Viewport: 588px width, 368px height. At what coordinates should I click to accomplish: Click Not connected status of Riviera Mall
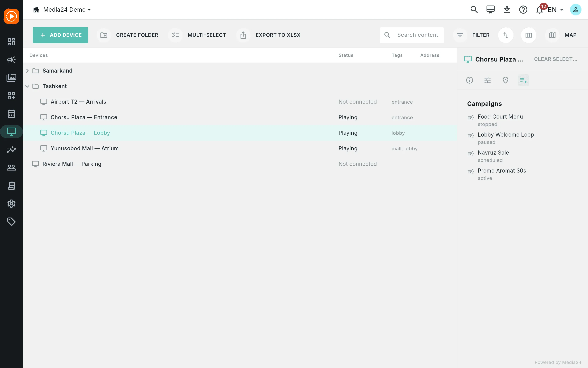358,164
